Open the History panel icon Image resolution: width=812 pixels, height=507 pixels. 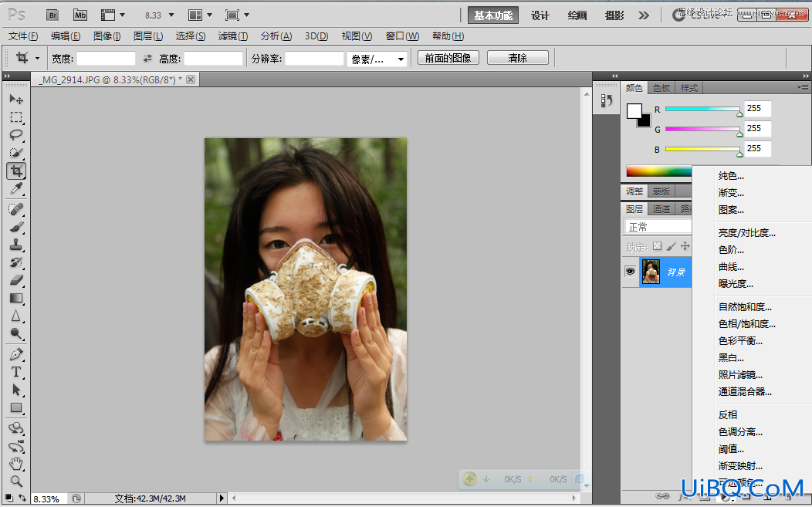point(607,100)
